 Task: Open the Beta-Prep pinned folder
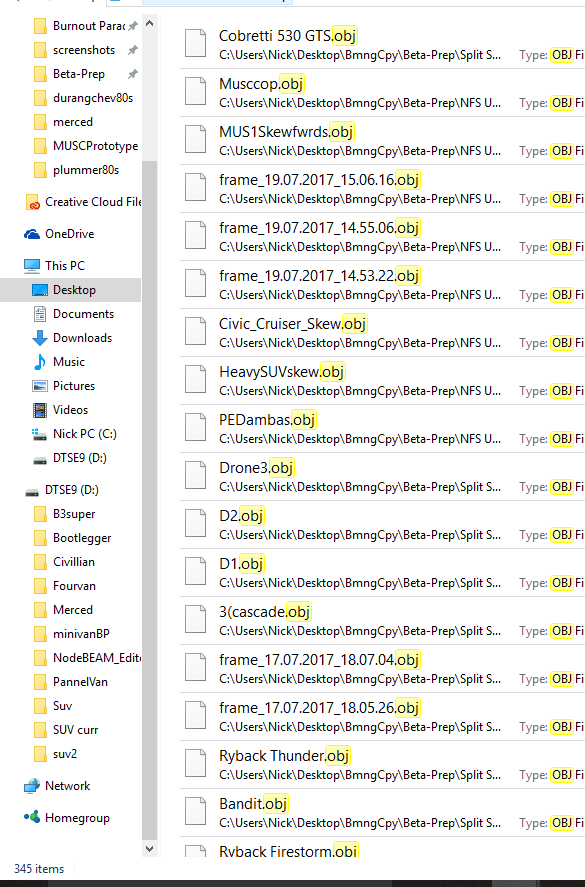[x=78, y=74]
